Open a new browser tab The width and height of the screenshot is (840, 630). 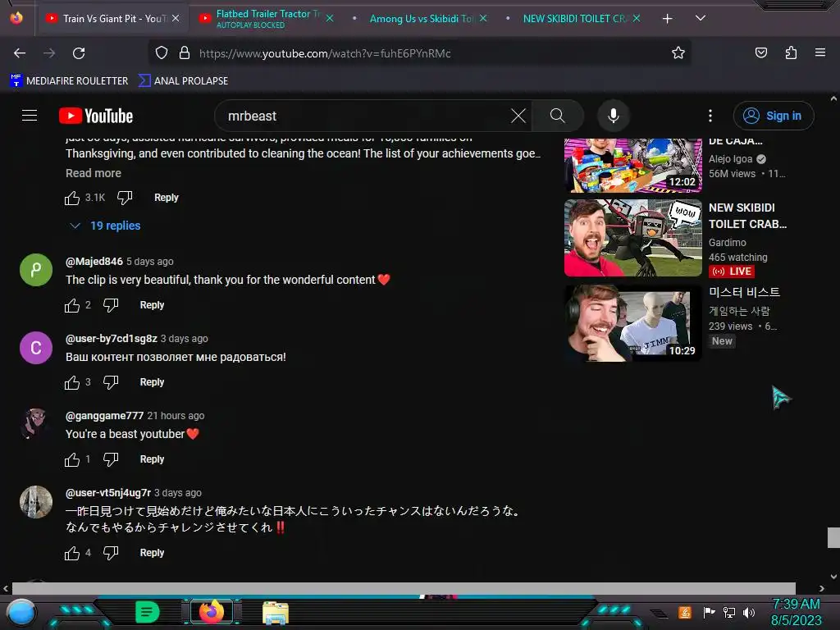pos(667,19)
